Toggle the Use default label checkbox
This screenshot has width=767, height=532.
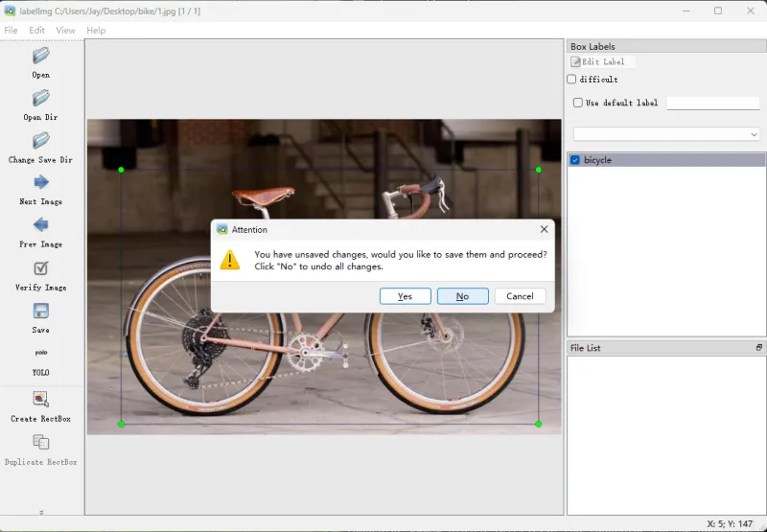578,103
